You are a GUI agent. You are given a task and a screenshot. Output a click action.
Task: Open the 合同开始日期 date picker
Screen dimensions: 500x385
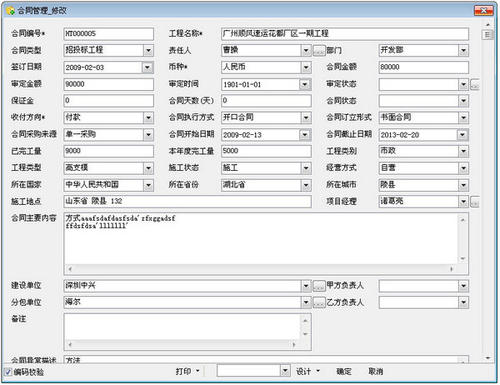tap(305, 135)
